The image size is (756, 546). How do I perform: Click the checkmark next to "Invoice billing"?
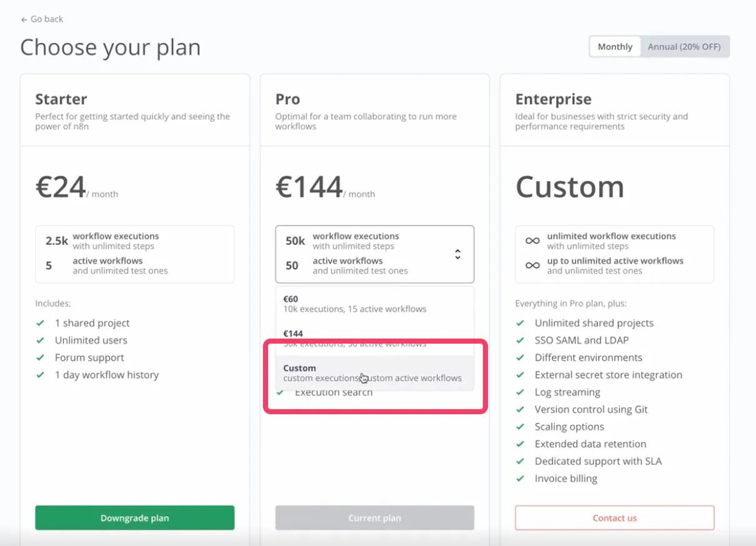click(x=520, y=478)
